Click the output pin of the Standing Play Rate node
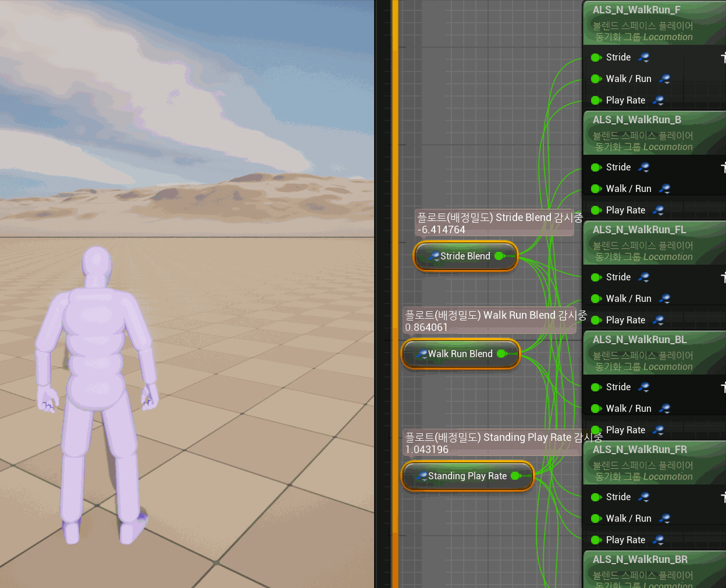Image resolution: width=726 pixels, height=588 pixels. 516,476
